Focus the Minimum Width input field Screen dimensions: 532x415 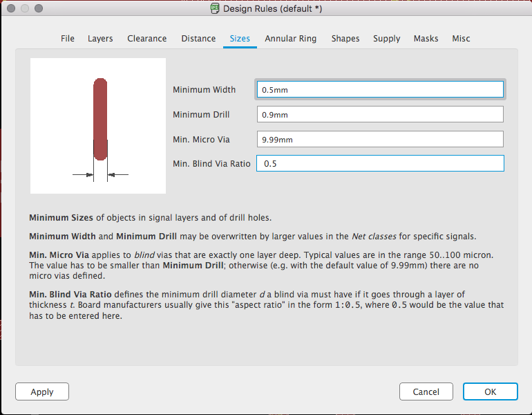[x=380, y=90]
